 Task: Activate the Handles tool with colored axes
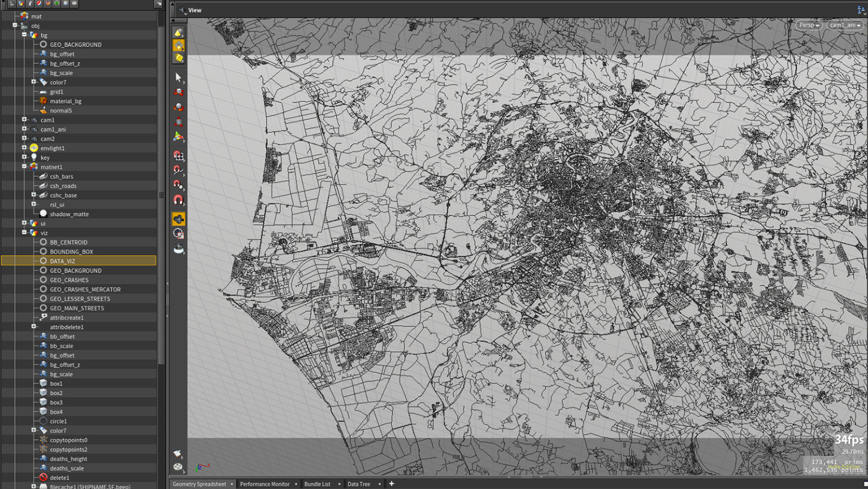click(179, 137)
